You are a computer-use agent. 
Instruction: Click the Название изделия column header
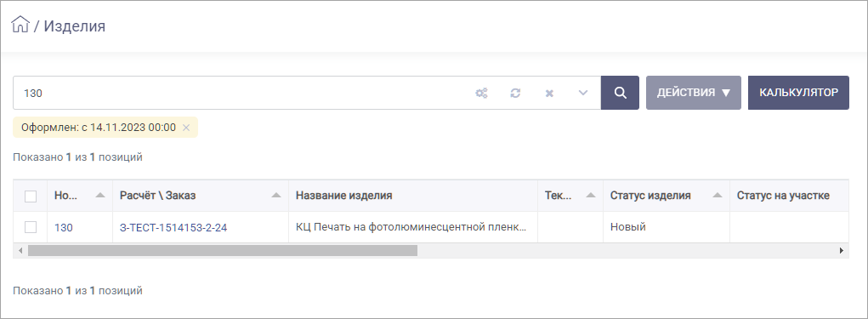pos(343,195)
